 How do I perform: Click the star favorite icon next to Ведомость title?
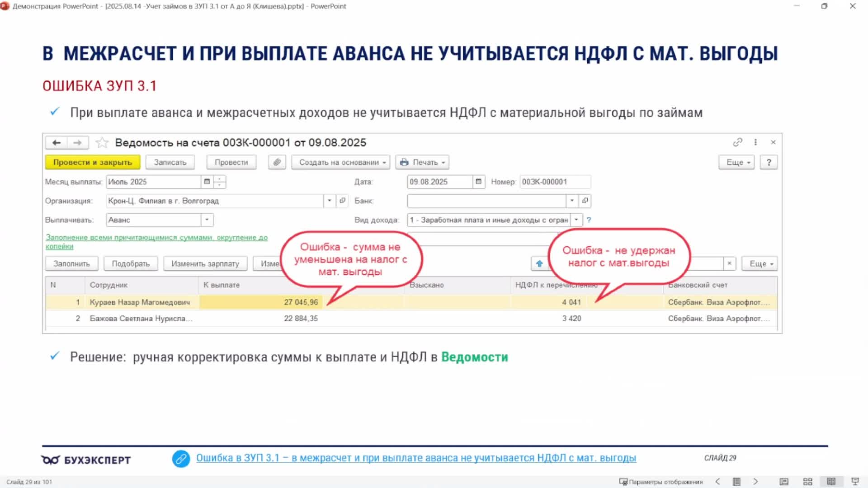click(102, 143)
